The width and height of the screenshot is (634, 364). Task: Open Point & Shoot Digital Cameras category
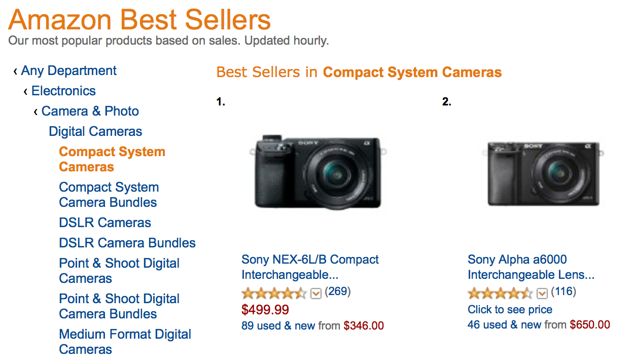(x=119, y=271)
